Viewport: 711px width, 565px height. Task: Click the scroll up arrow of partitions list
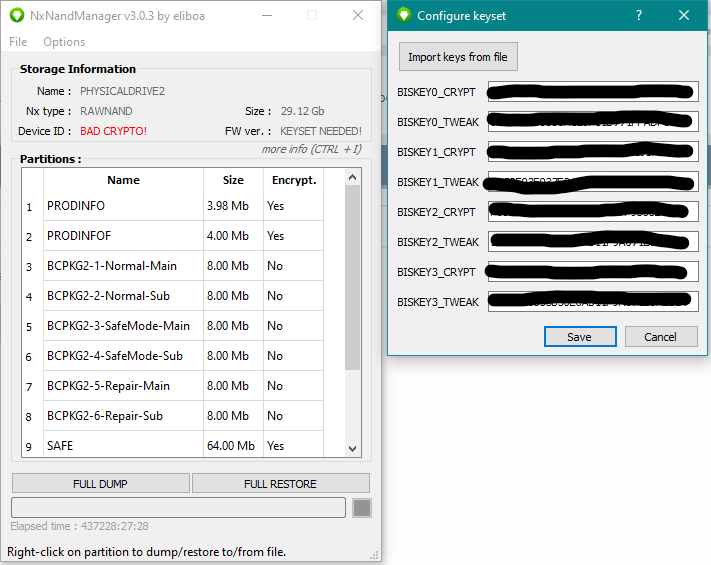coord(352,177)
